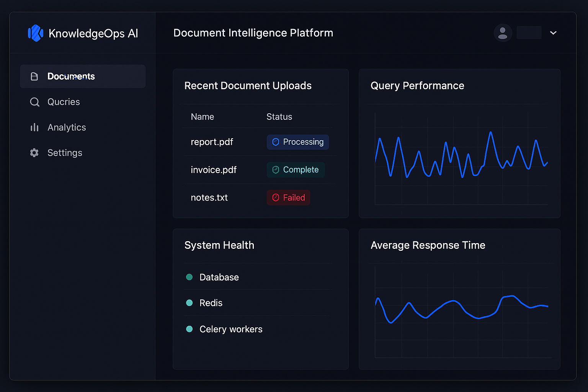The height and width of the screenshot is (392, 588).
Task: Click the Redis health status dot
Action: pos(189,303)
